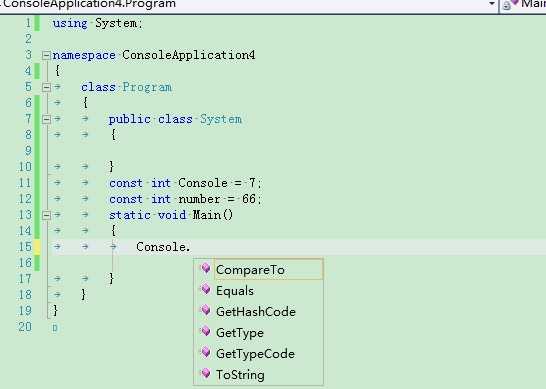
Task: Click line number 20 in the margin
Action: [x=25, y=327]
